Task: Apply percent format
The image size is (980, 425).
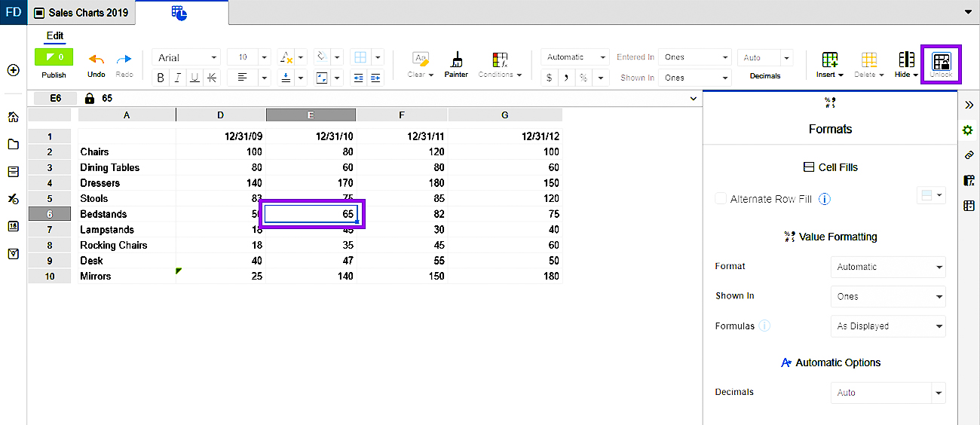Action: pyautogui.click(x=583, y=78)
